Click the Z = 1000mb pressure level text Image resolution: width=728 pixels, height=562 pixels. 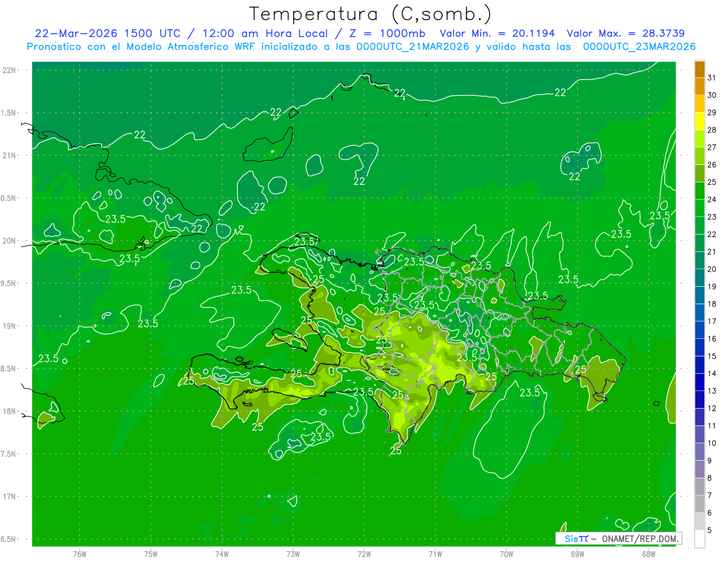(x=387, y=33)
